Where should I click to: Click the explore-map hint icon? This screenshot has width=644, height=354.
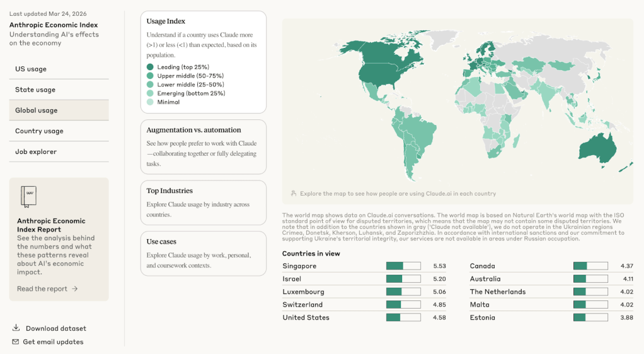tap(294, 194)
